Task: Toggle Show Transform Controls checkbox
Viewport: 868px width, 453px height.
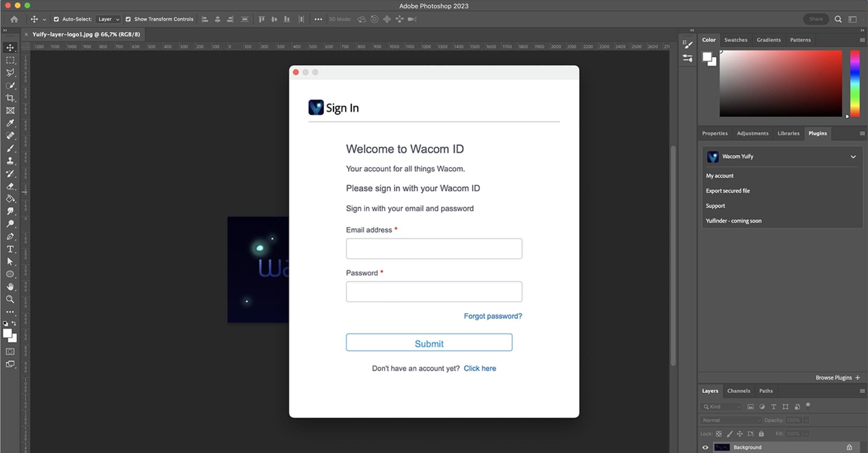Action: click(128, 19)
